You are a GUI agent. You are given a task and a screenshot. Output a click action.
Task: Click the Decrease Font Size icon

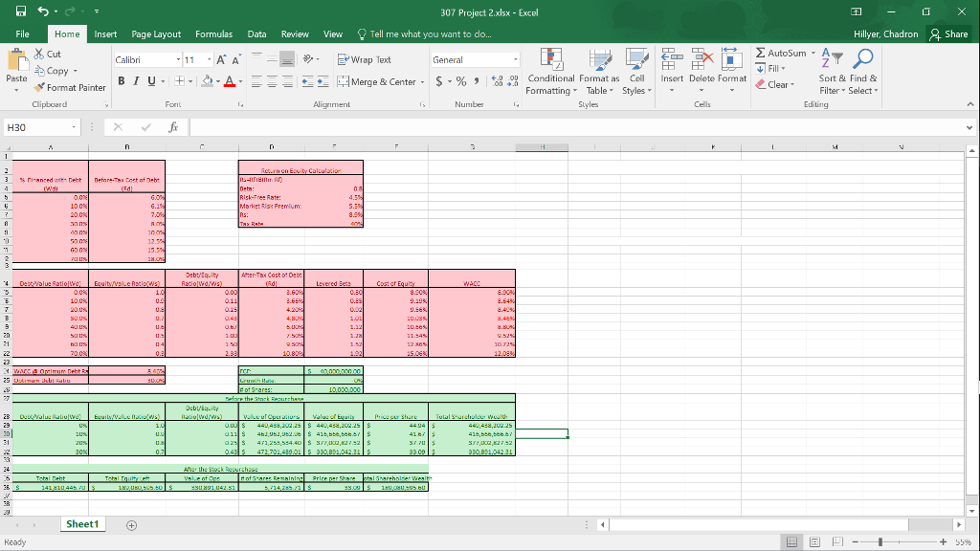coord(236,60)
